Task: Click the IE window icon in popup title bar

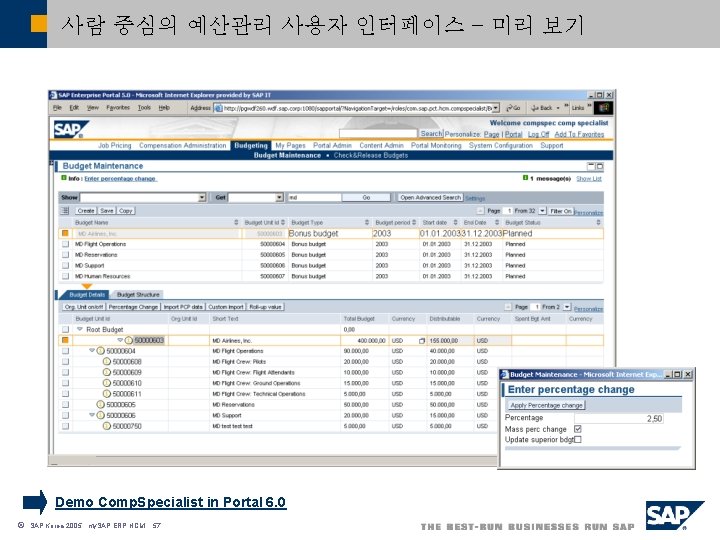Action: 504,375
